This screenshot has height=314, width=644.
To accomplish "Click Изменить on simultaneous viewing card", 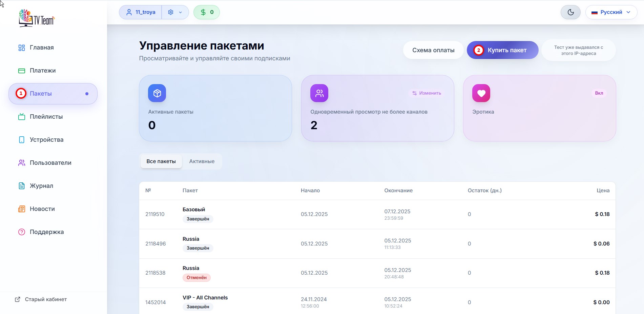I will click(x=427, y=93).
